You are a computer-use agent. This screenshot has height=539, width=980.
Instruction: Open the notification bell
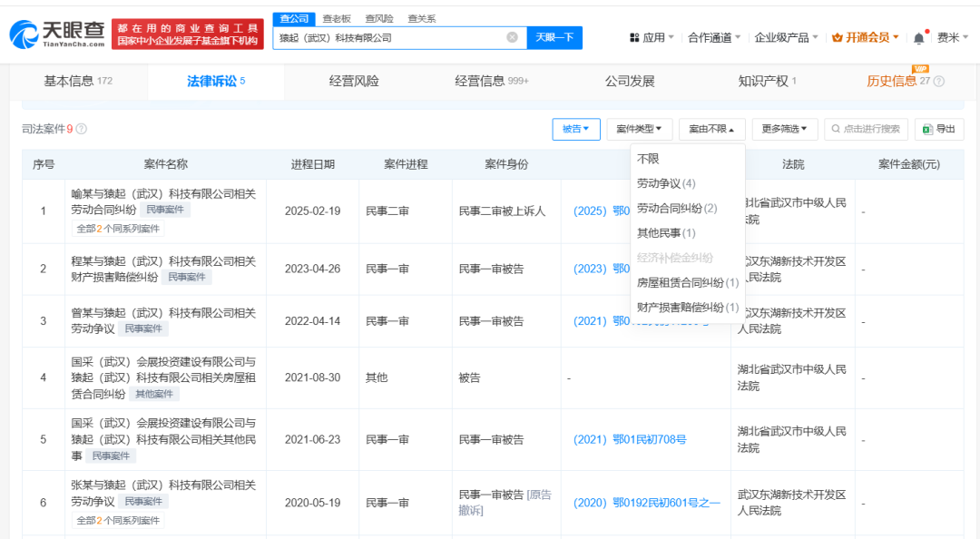(x=919, y=38)
